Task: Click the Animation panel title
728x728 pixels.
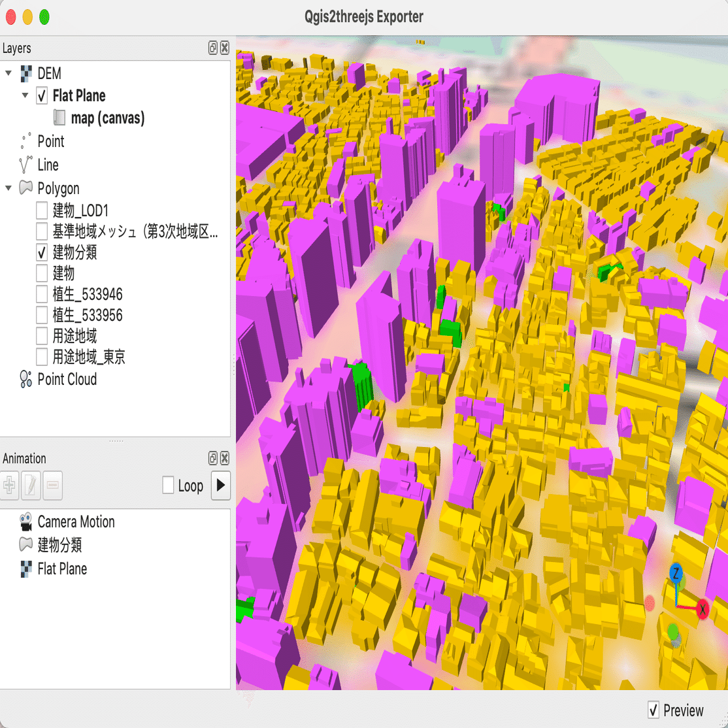Action: click(24, 459)
